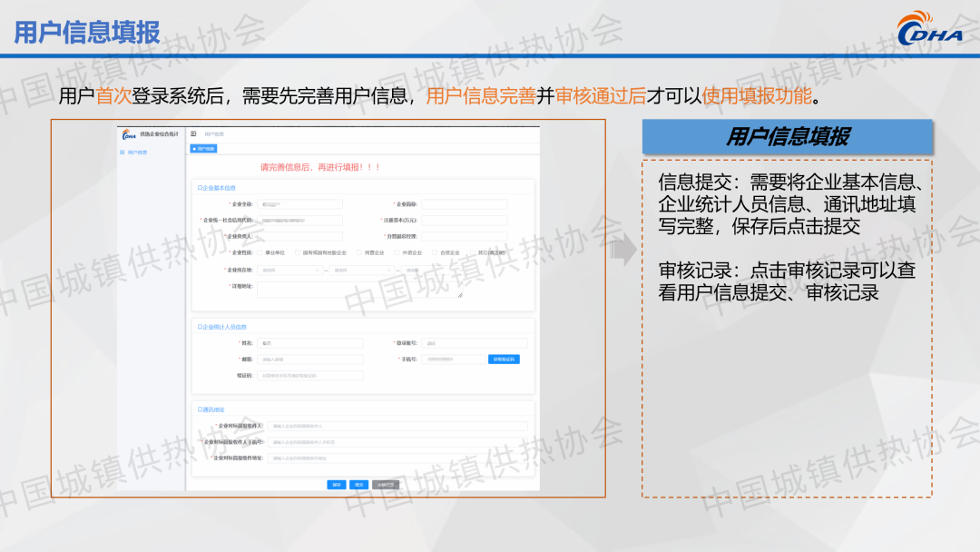This screenshot has height=552, width=980.
Task: Check the 国有或国有控股企业 checkbox
Action: (x=295, y=252)
